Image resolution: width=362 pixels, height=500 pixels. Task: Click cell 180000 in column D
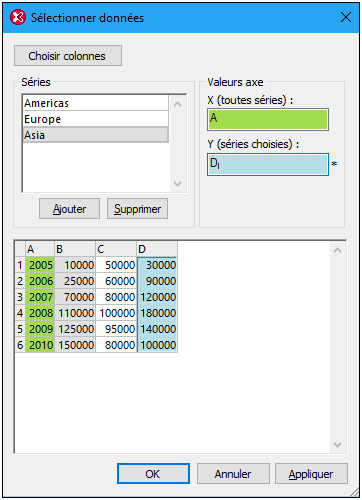pyautogui.click(x=157, y=313)
